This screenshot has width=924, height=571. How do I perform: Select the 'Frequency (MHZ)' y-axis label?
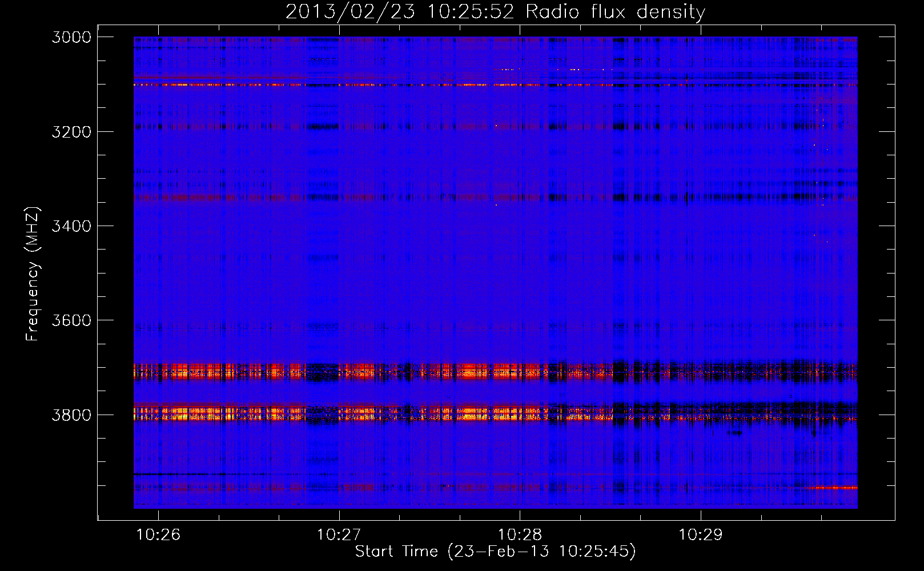(33, 274)
